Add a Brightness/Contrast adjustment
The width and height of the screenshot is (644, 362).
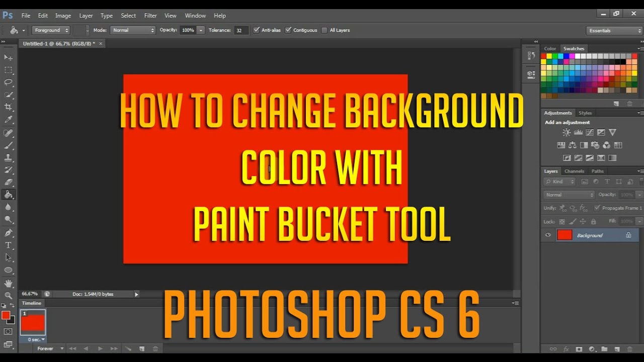567,132
